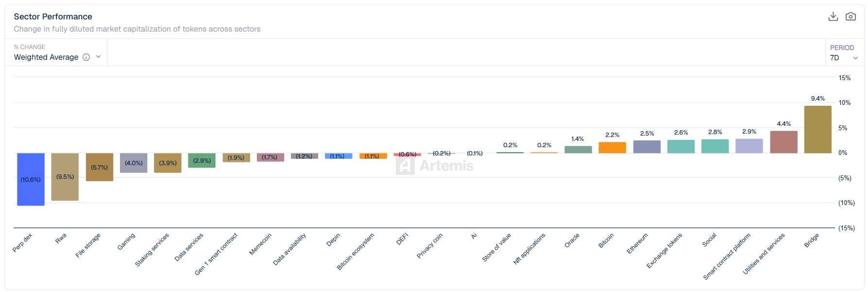Open the 7D period dropdown
This screenshot has height=292, width=868.
(844, 58)
